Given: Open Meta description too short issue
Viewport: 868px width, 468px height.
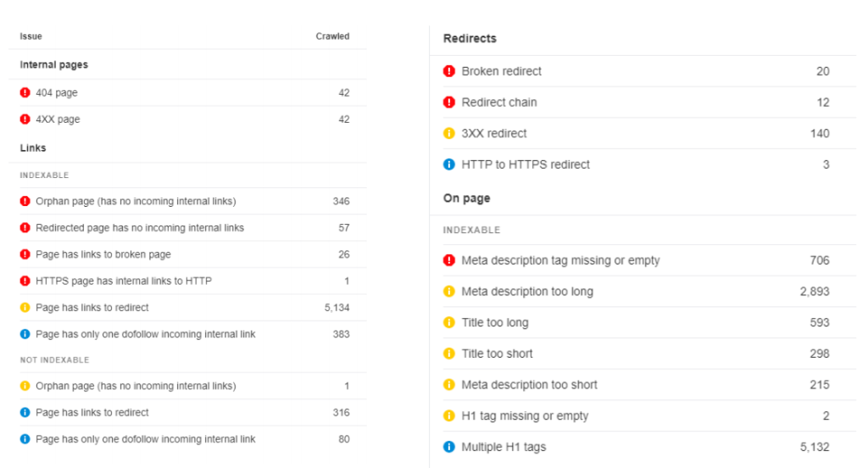Looking at the screenshot, I should click(x=529, y=385).
